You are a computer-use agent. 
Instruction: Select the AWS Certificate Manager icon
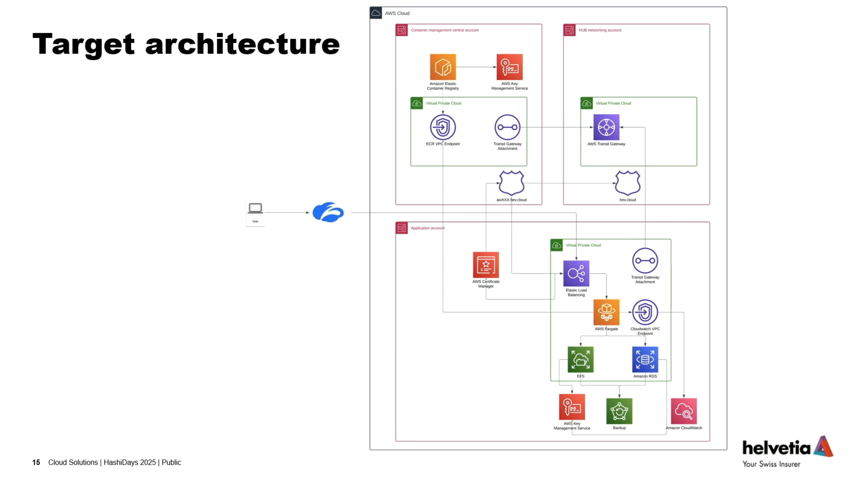pos(486,265)
